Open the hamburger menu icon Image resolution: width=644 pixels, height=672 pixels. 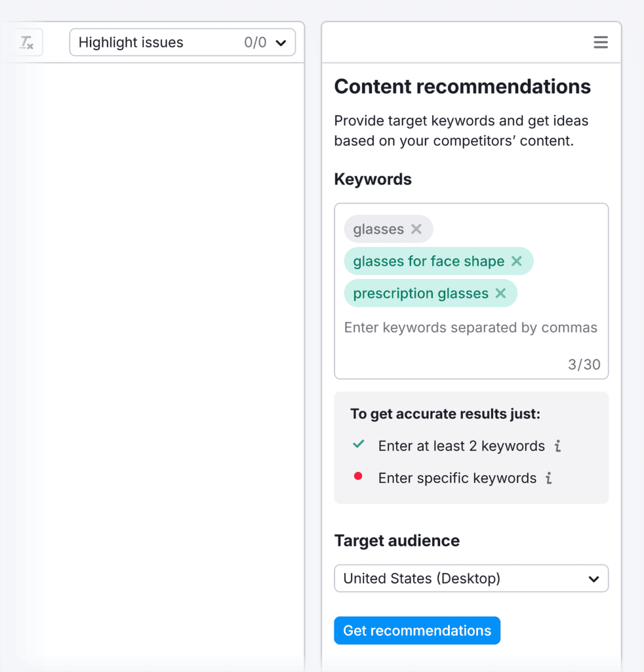tap(601, 43)
